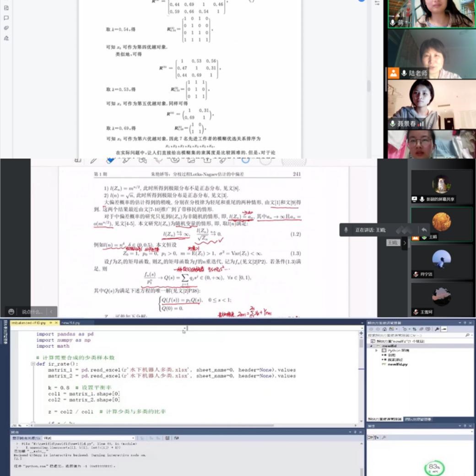Select the 月宁洁 participant tile
This screenshot has height=476, width=476.
click(441, 262)
